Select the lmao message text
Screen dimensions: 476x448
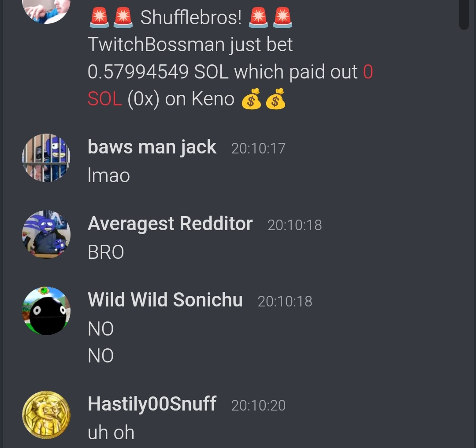(109, 175)
